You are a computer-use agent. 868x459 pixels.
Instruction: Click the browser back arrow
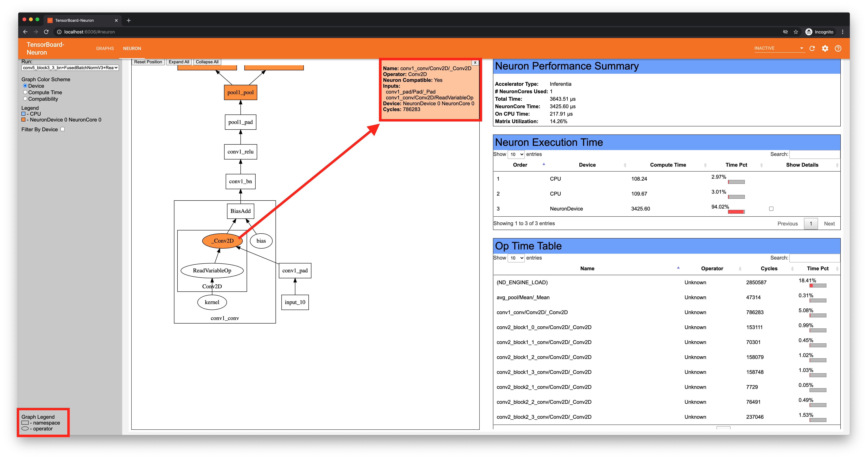[25, 32]
